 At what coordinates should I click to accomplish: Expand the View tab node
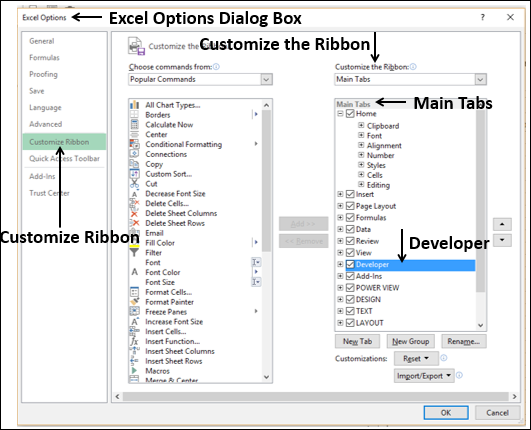tap(340, 253)
